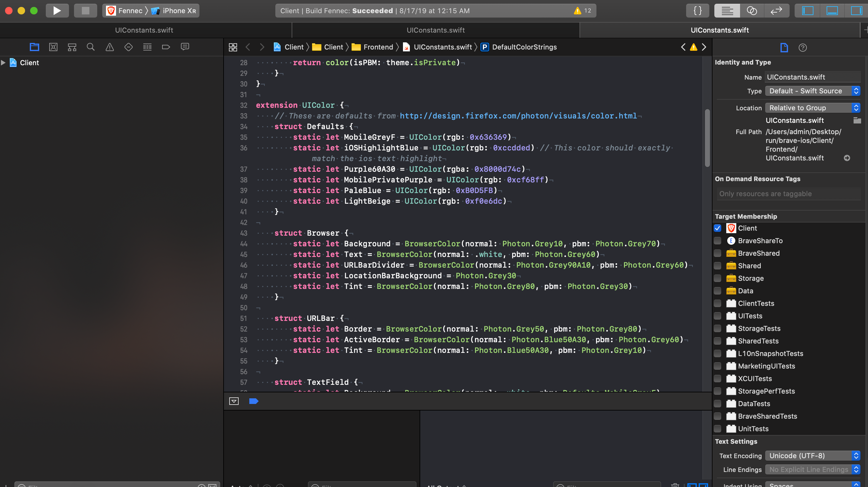The width and height of the screenshot is (868, 487).
Task: Open the debug navigator
Action: pyautogui.click(x=147, y=47)
